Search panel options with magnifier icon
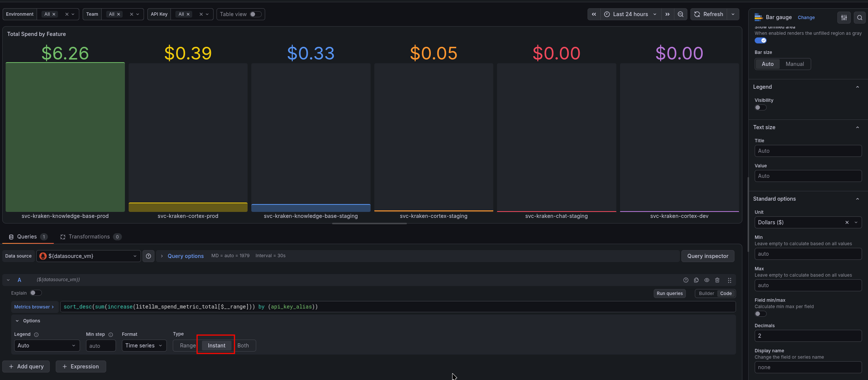The image size is (868, 380). (860, 17)
